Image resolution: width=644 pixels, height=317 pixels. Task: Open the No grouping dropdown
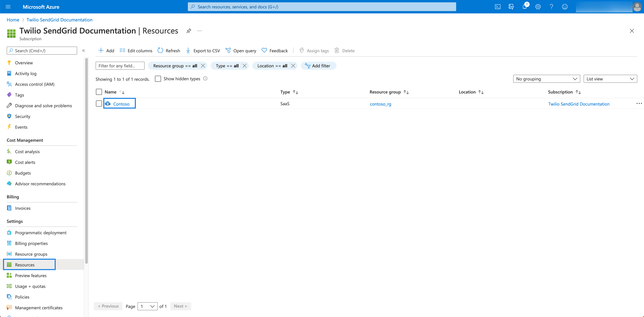[x=547, y=78]
